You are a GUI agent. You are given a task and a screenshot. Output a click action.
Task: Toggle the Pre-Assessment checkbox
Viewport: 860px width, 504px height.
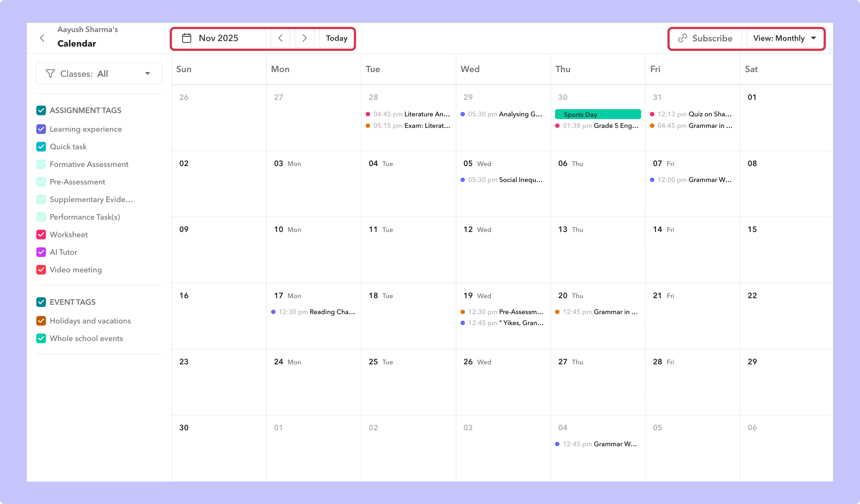pyautogui.click(x=41, y=182)
